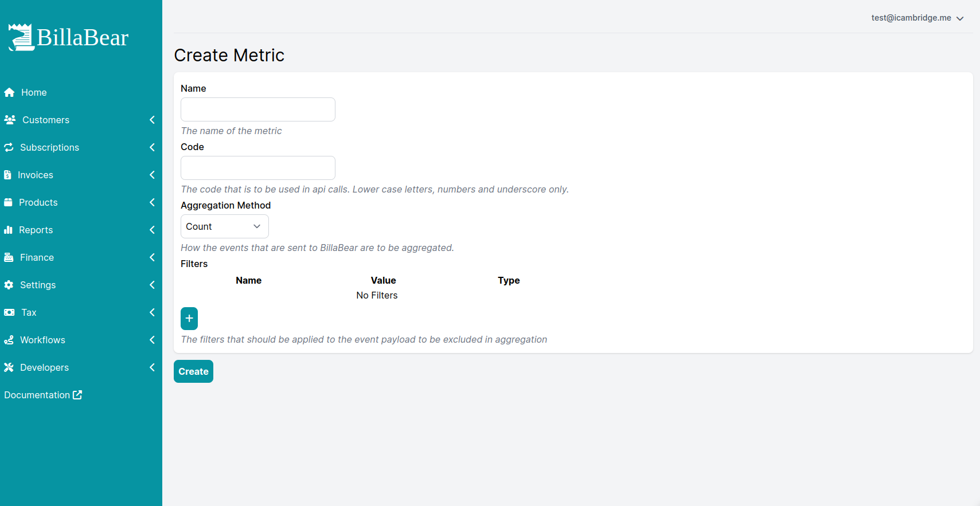Click the Finance cash register icon

pos(9,257)
